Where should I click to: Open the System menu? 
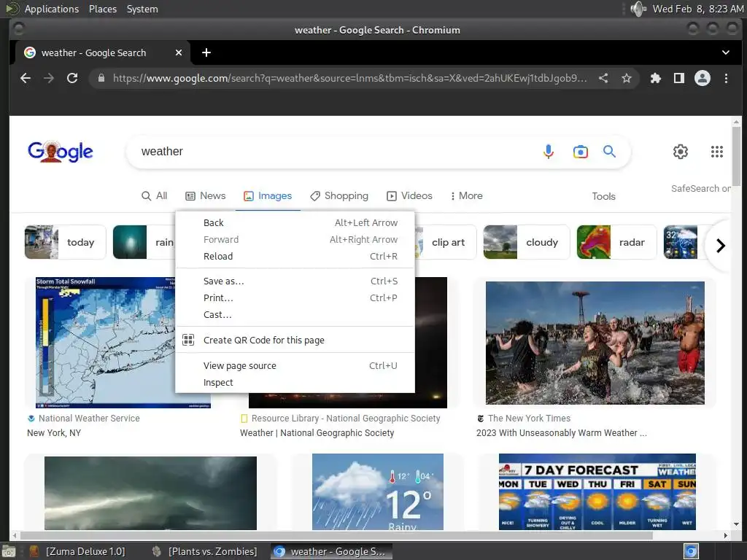pyautogui.click(x=142, y=9)
